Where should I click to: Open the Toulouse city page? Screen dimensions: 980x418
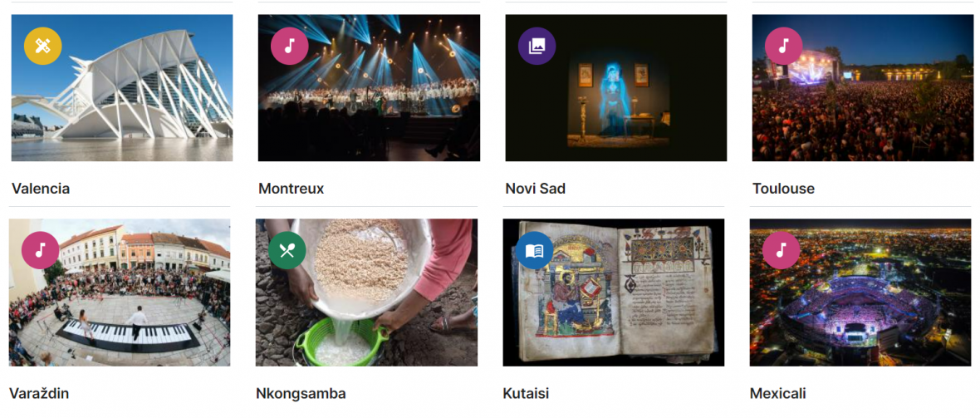coord(784,189)
